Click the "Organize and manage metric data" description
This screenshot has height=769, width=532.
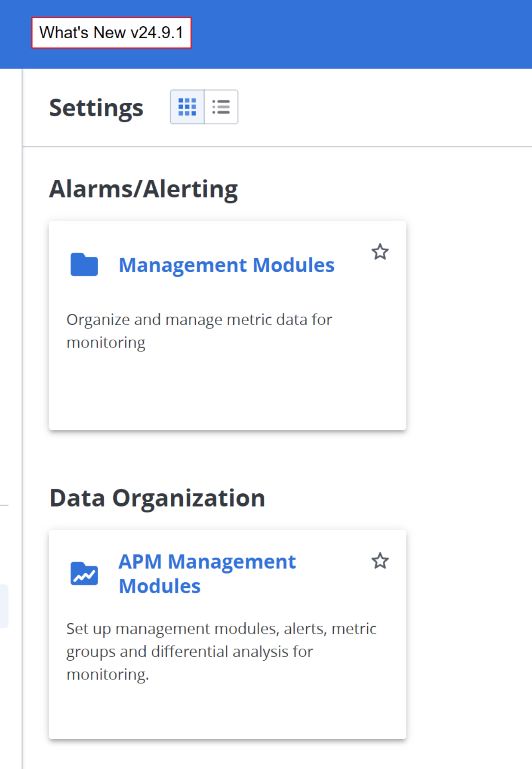199,331
